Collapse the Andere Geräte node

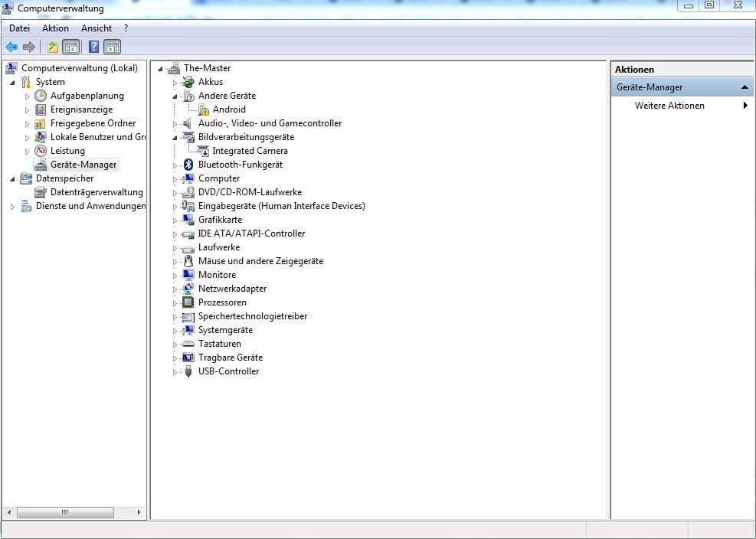pos(175,96)
